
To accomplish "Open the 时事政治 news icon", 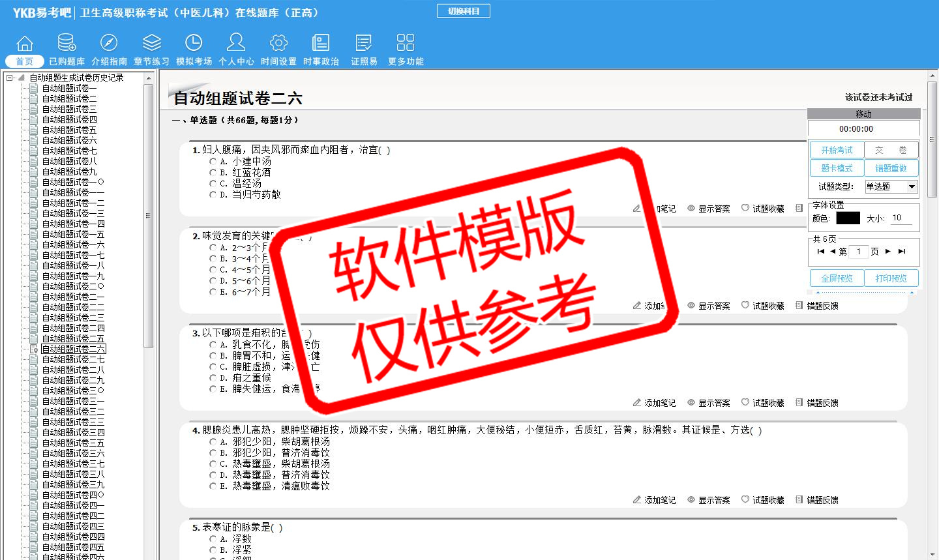I will click(x=321, y=43).
